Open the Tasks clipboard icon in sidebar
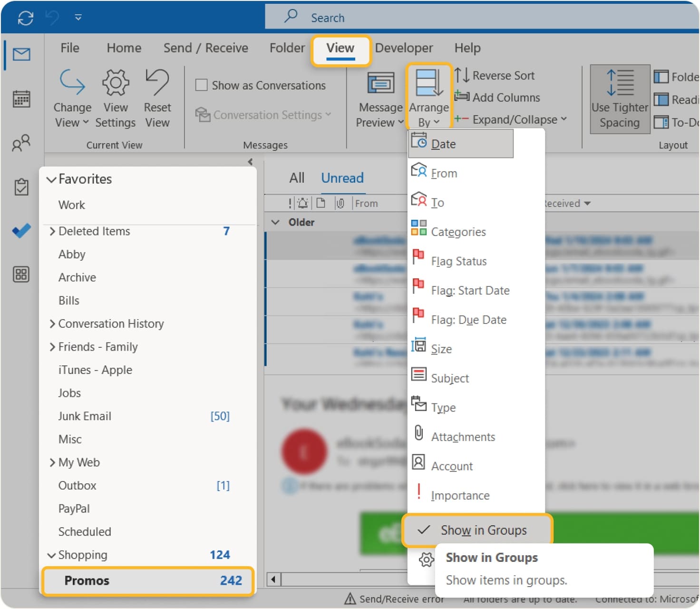Viewport: 700px width, 609px height. click(x=21, y=187)
